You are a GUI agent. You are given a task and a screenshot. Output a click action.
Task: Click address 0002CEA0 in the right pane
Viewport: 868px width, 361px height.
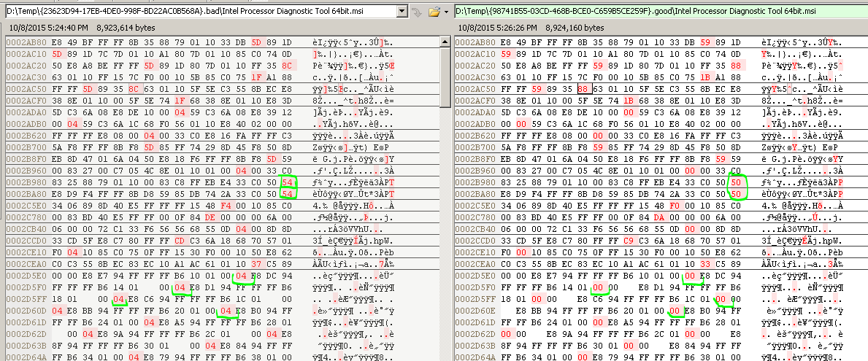pyautogui.click(x=474, y=264)
